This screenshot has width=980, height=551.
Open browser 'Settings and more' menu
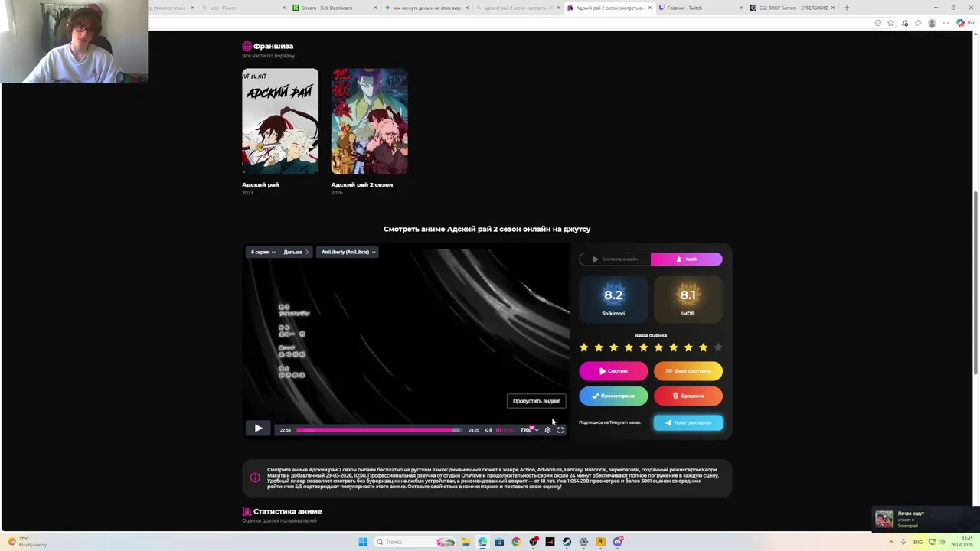tap(945, 23)
